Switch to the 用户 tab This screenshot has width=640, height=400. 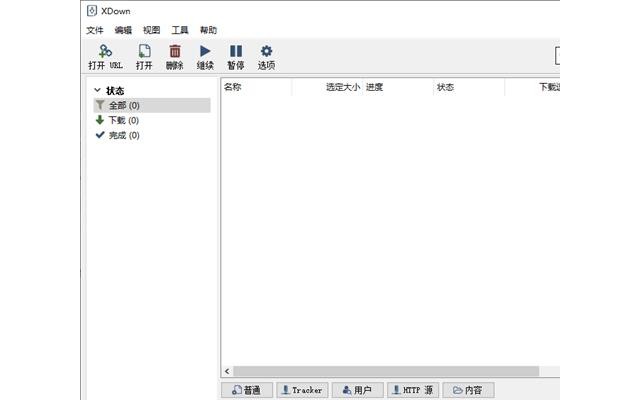coord(358,390)
